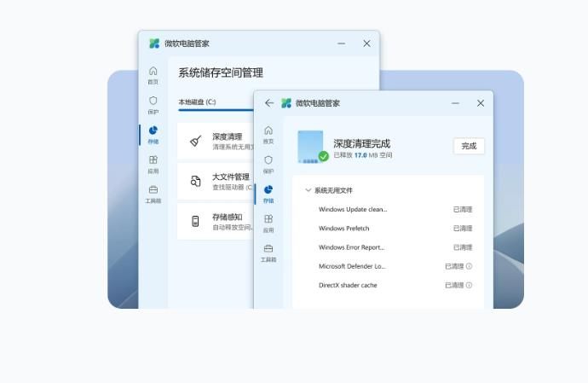Image resolution: width=588 pixels, height=383 pixels.
Task: Click the 完成 button
Action: pos(469,146)
